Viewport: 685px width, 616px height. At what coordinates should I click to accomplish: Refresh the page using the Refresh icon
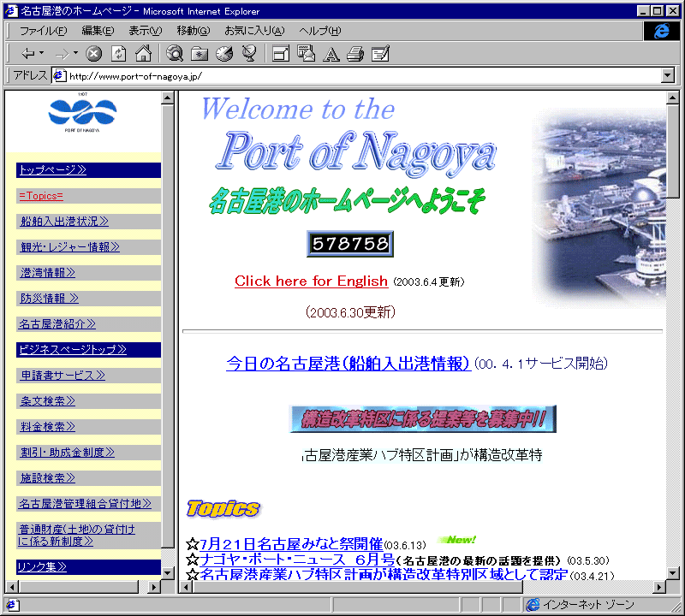tap(118, 54)
